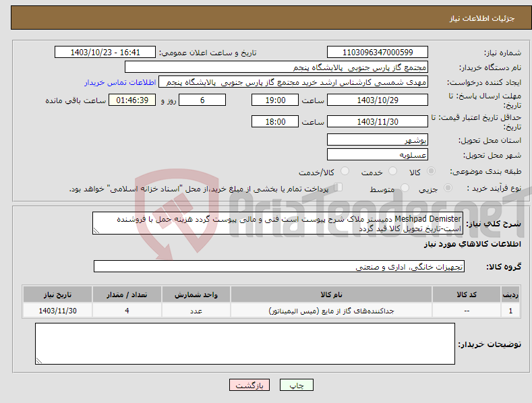Select the کالا radio button

tap(431, 171)
